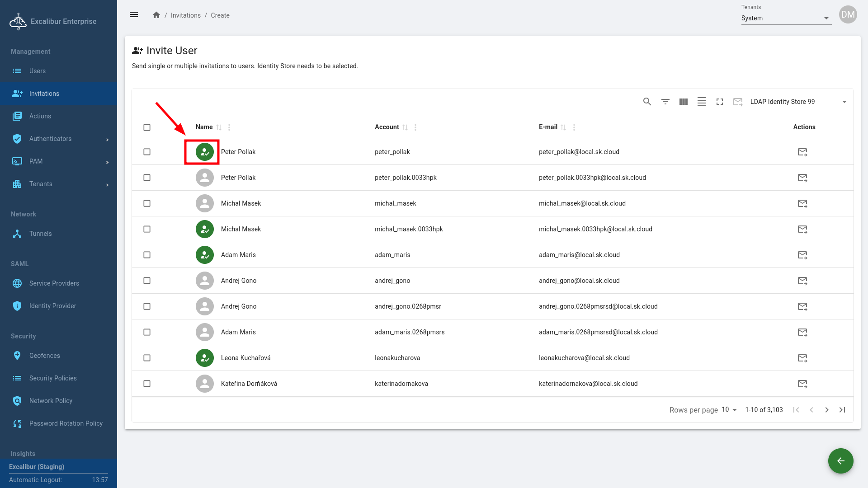The height and width of the screenshot is (488, 868).
Task: Click the show columns icon
Action: click(x=683, y=102)
